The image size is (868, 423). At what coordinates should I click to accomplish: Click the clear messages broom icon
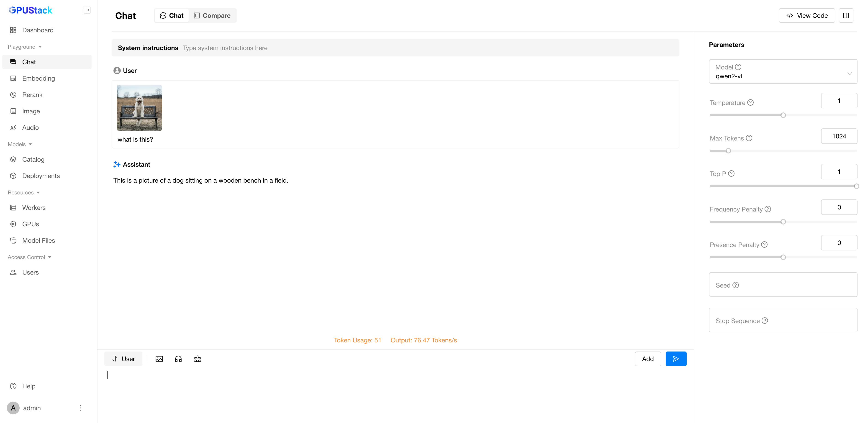pyautogui.click(x=198, y=359)
